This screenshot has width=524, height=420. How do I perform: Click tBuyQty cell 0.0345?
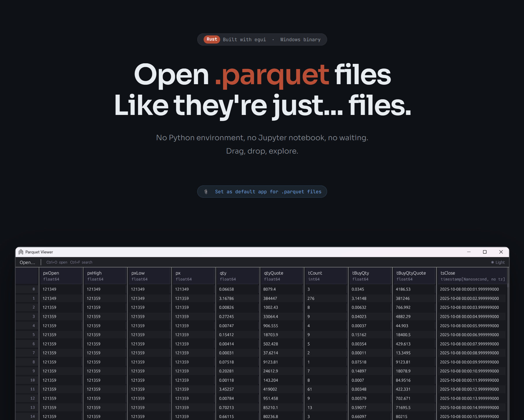(358, 289)
